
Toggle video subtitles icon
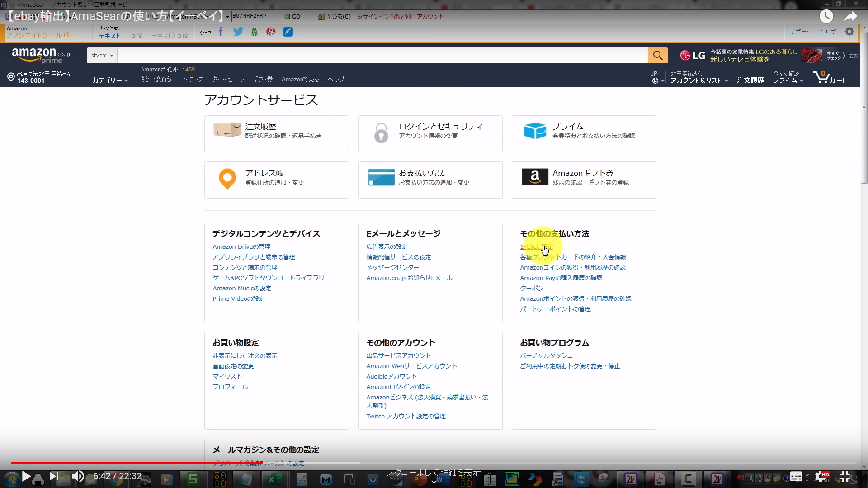click(796, 477)
